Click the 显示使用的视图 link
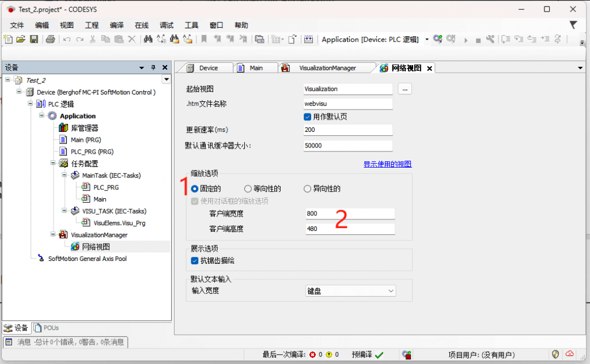 [387, 164]
